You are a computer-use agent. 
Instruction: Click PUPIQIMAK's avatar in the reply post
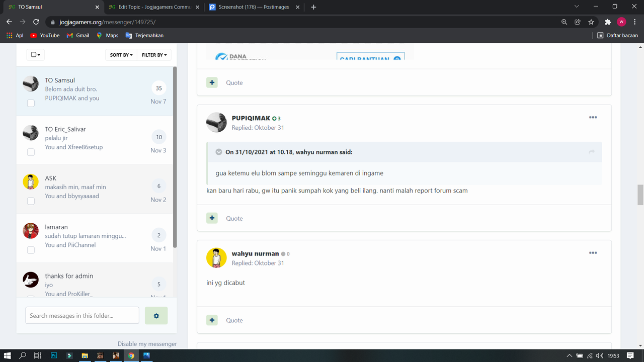click(x=216, y=122)
